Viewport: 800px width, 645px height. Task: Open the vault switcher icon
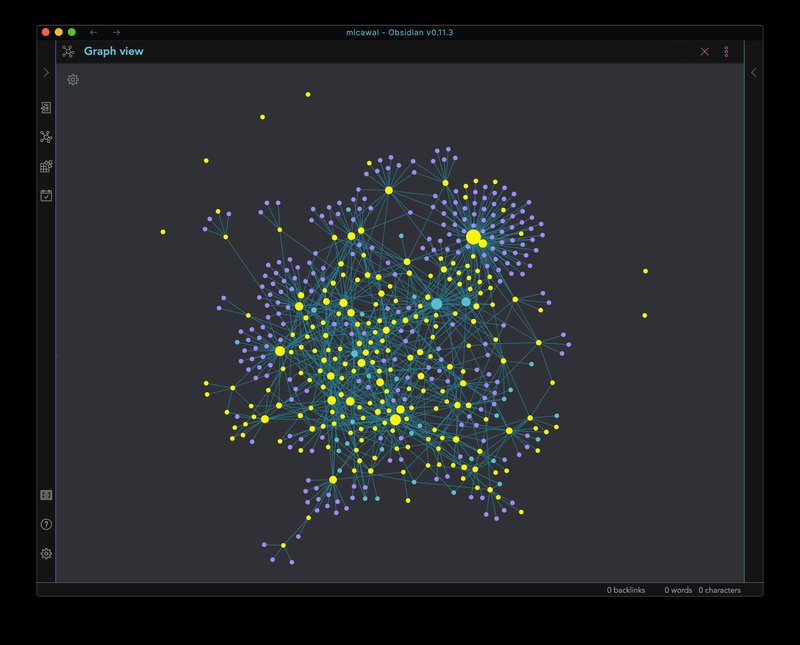(x=46, y=495)
